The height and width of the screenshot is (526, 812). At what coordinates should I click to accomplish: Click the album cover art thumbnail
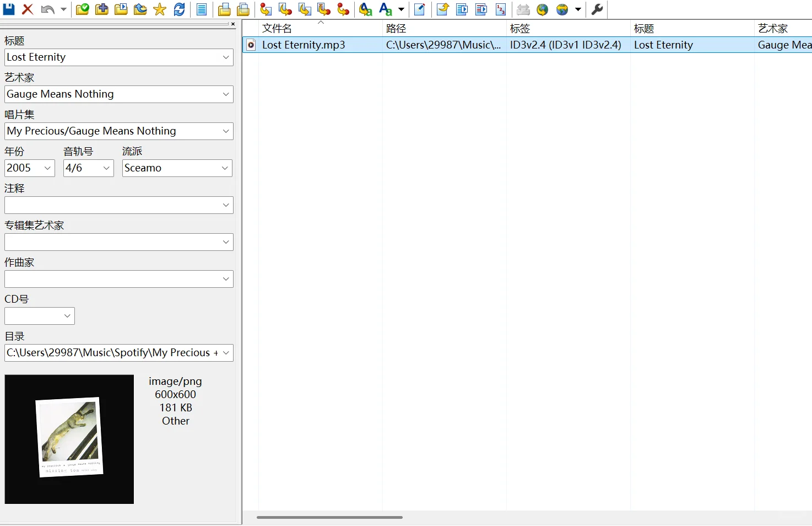[69, 439]
